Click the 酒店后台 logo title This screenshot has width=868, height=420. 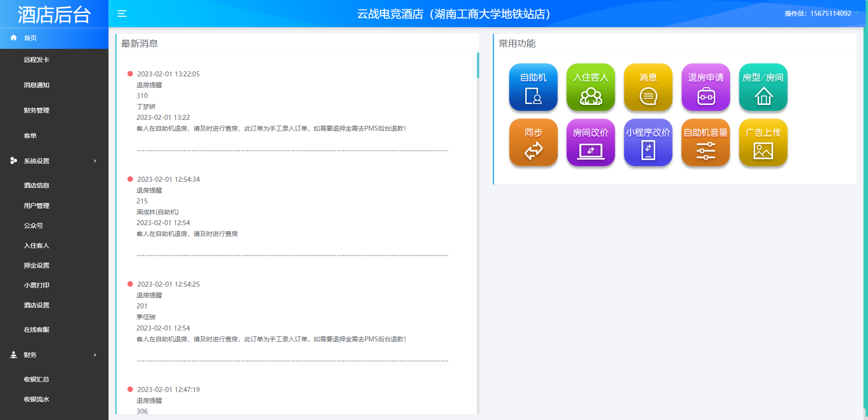[x=54, y=14]
